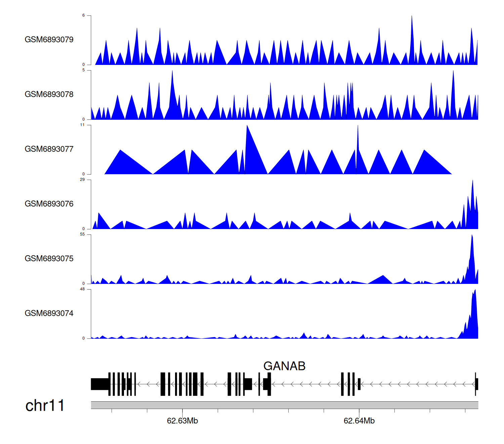
Task: Select the GSM6893074 track name
Action: (49, 313)
